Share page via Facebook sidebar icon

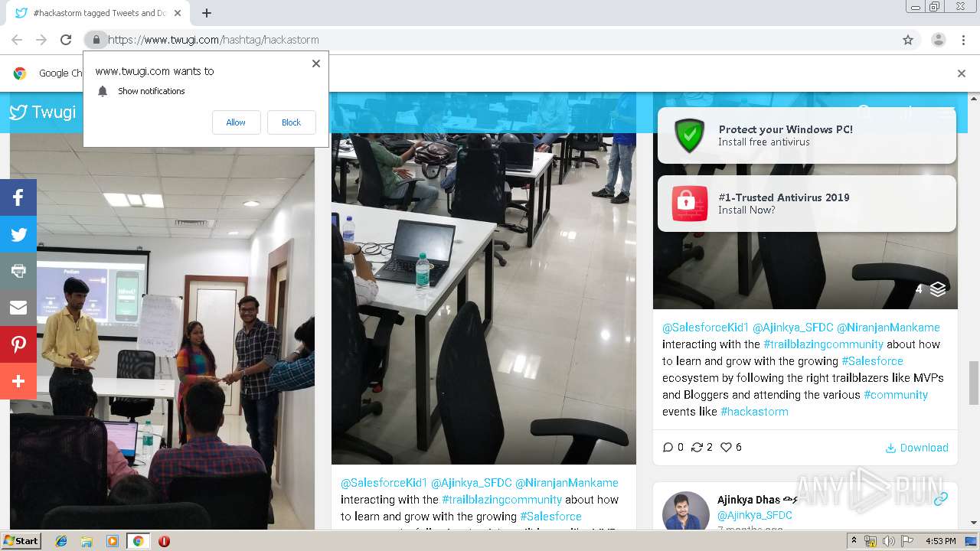[x=18, y=198]
